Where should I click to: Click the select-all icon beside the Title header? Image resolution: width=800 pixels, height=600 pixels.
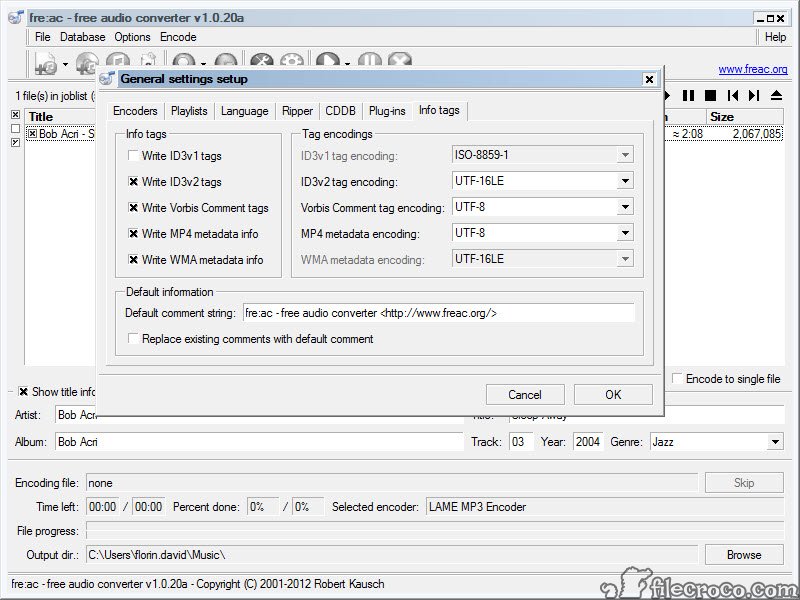pyautogui.click(x=15, y=114)
